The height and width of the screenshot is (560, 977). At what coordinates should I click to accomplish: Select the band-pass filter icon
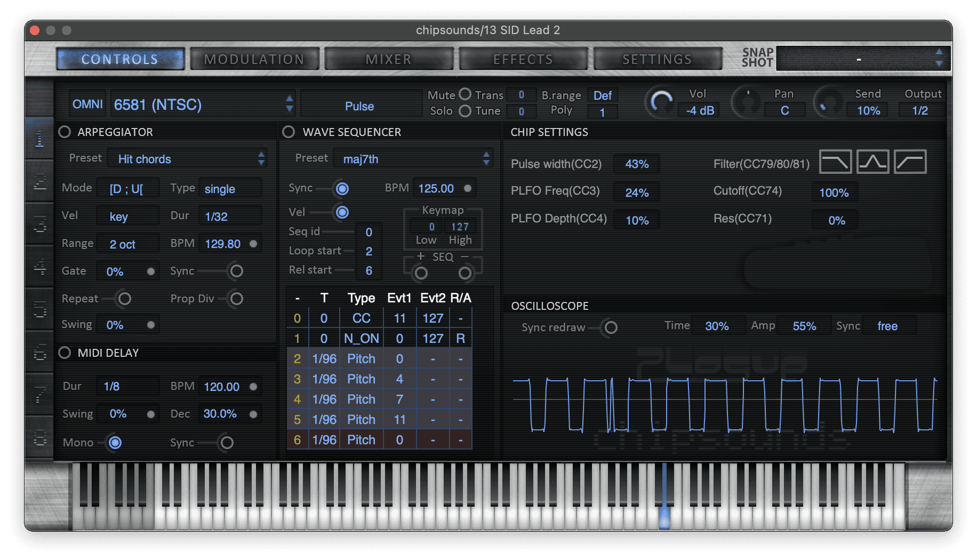pos(872,162)
